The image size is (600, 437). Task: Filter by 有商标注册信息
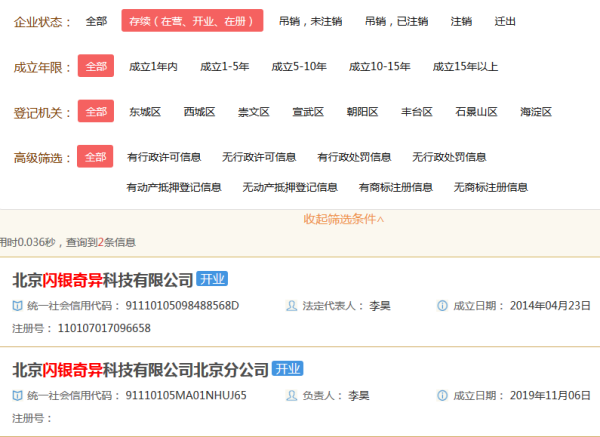click(396, 187)
